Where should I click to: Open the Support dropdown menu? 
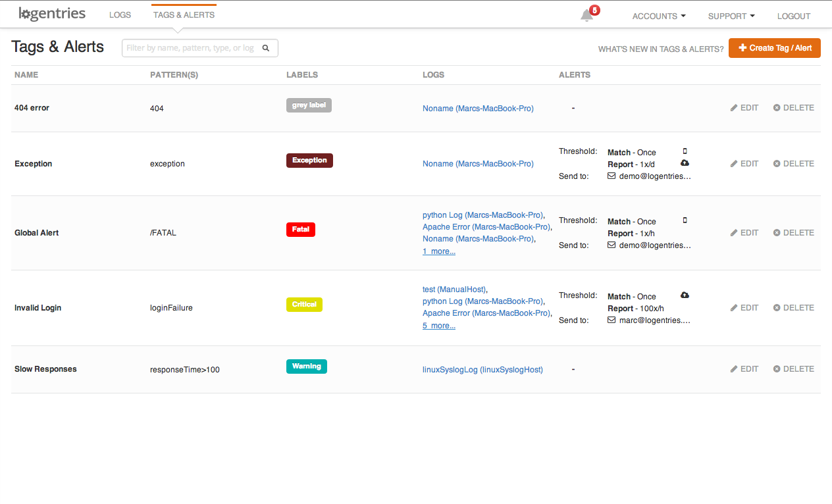click(731, 16)
